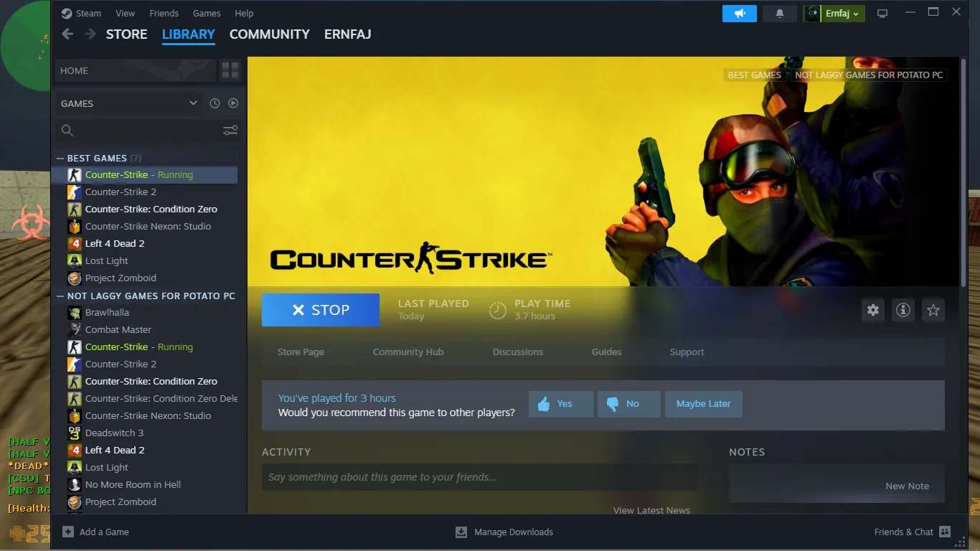980x551 pixels.
Task: Go forward with the right arrow
Action: click(x=90, y=34)
